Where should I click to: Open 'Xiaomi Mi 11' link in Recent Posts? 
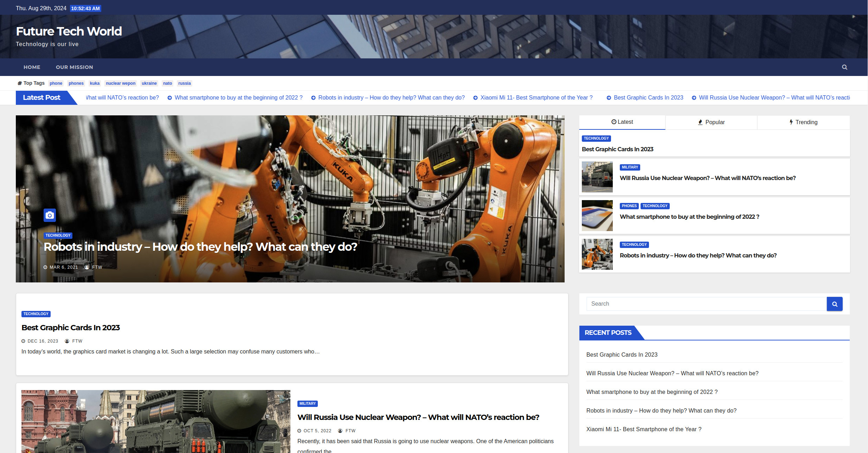pyautogui.click(x=644, y=429)
